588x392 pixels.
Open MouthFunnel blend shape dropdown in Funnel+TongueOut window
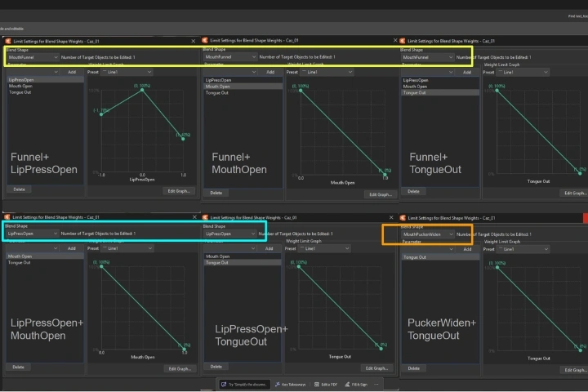427,57
